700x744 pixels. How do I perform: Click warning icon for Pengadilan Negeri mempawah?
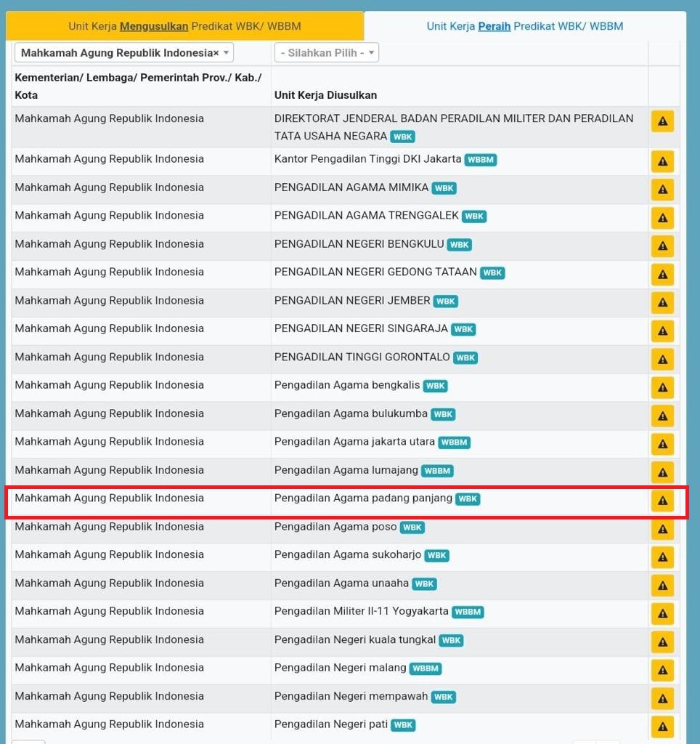coord(662,698)
